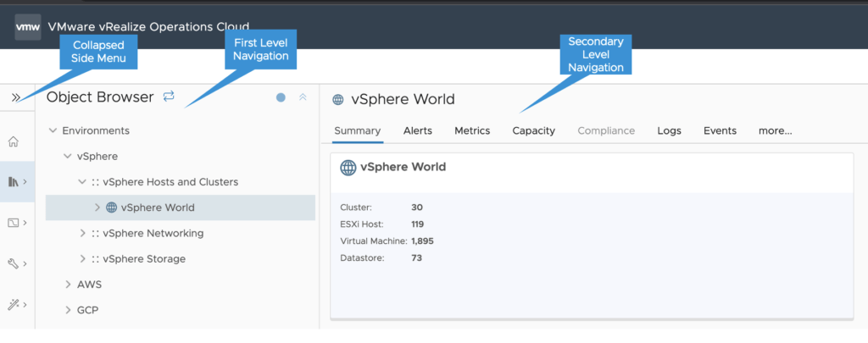Open the Metrics tab
Viewport: 868px width, 343px height.
coord(472,130)
